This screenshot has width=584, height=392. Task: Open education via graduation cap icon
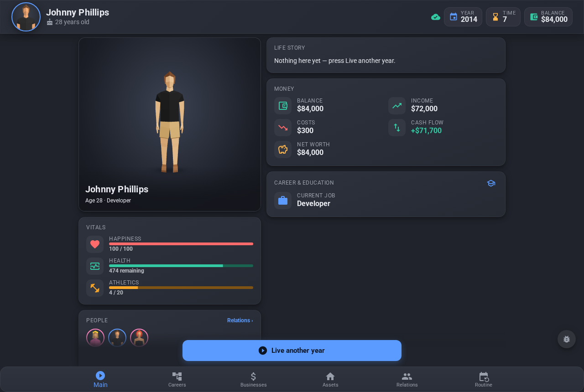pyautogui.click(x=491, y=183)
